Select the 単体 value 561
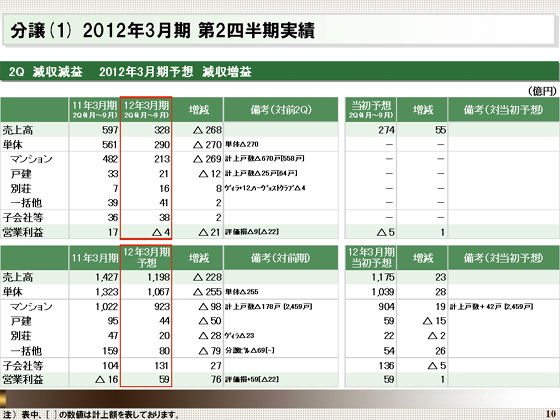 tap(110, 145)
